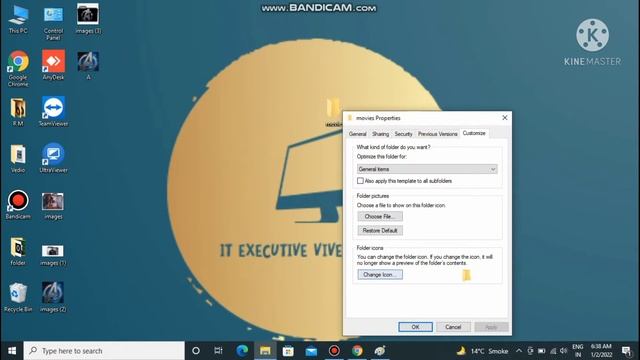Check apply template to all subfolders

pyautogui.click(x=360, y=181)
